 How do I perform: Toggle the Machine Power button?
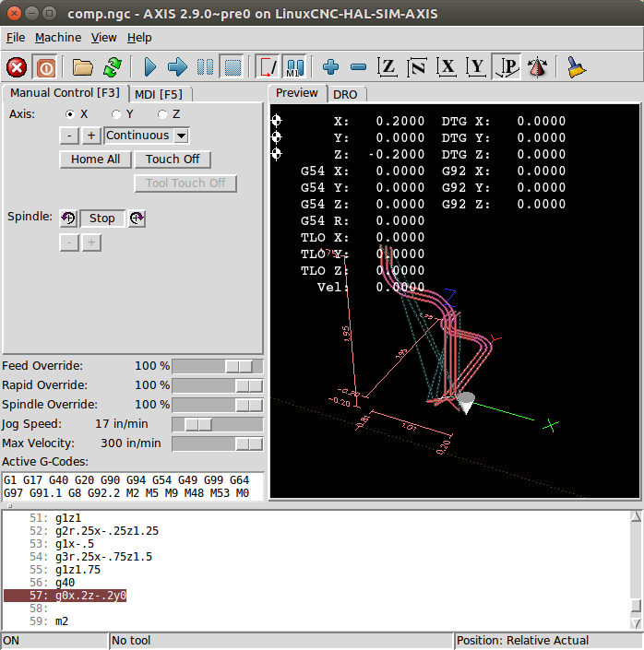[45, 67]
